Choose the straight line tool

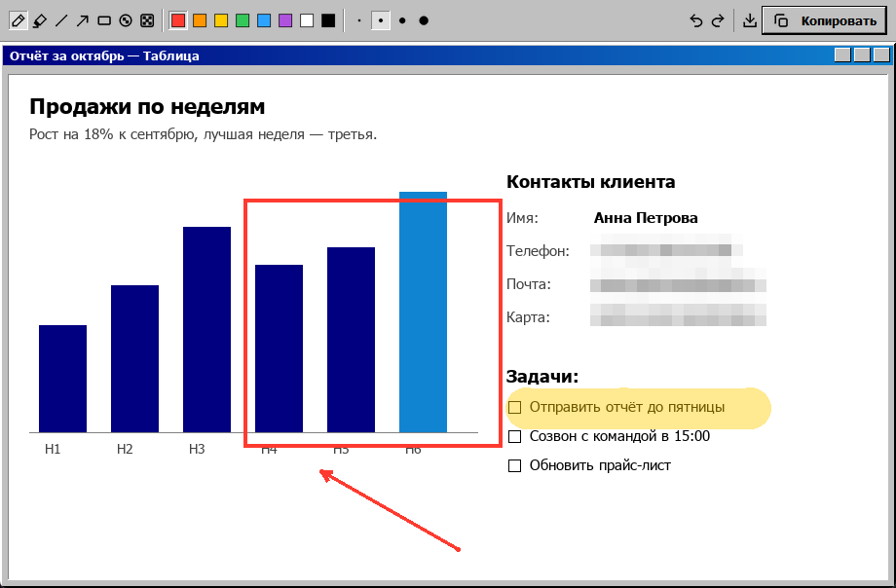click(x=61, y=21)
